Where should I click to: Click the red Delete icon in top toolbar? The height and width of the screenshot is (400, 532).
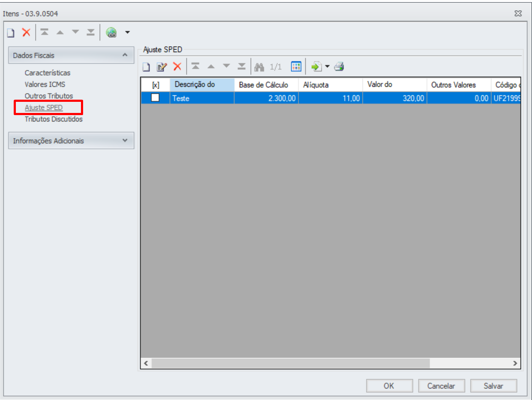click(26, 32)
